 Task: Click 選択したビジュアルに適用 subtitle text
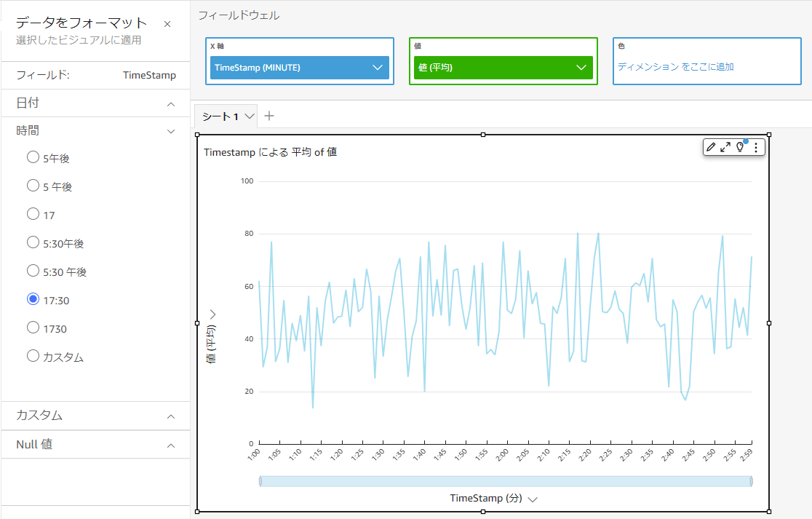click(x=78, y=40)
